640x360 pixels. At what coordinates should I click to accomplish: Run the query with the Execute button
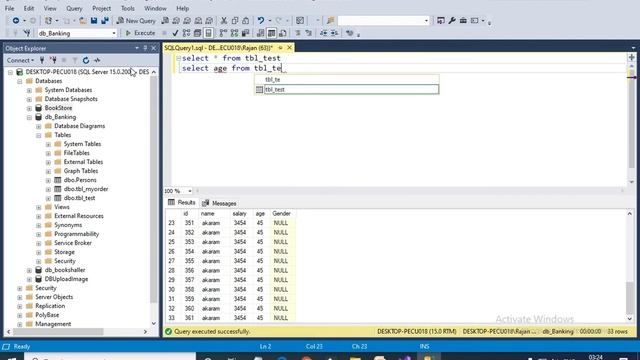coord(140,33)
